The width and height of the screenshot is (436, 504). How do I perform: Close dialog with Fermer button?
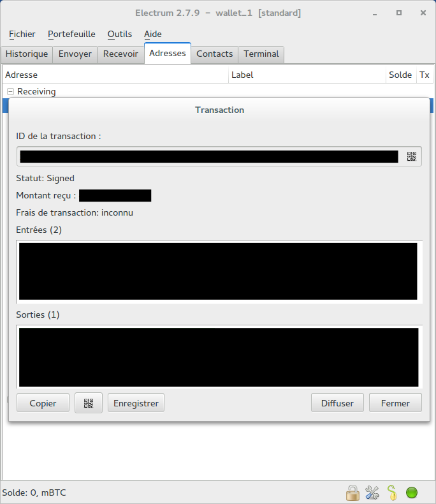point(395,403)
